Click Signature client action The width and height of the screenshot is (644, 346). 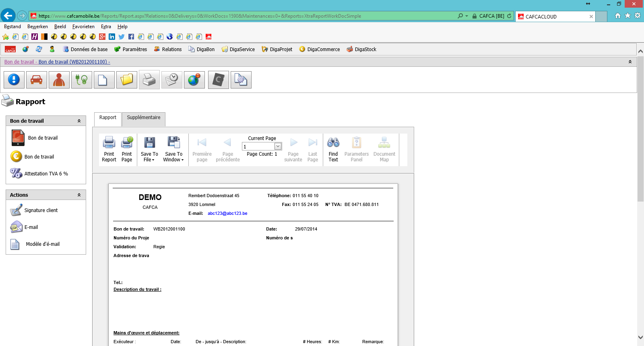point(34,210)
